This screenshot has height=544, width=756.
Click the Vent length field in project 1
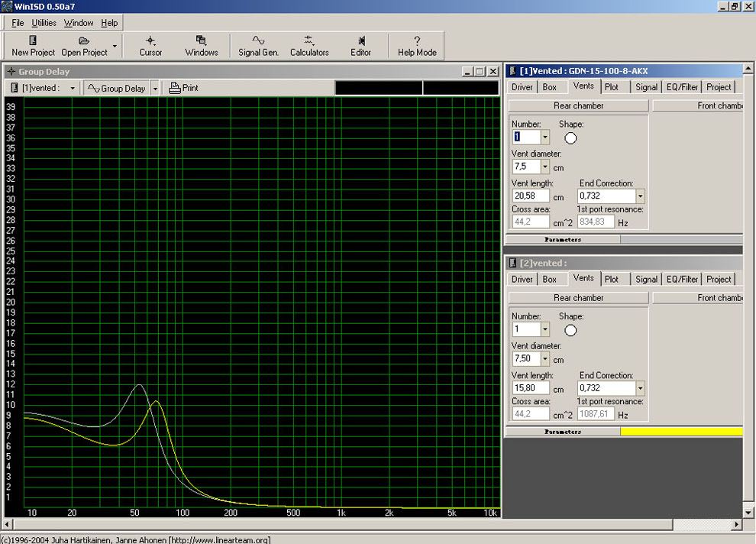[530, 196]
